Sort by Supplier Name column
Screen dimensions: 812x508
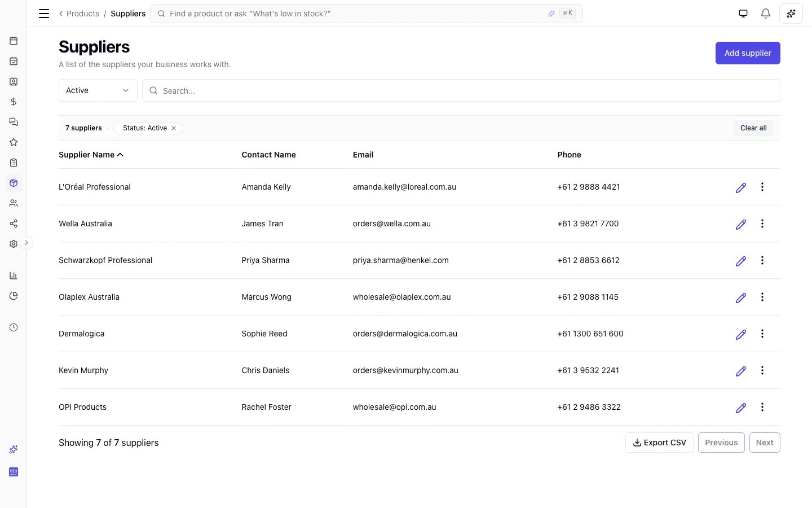coord(91,155)
